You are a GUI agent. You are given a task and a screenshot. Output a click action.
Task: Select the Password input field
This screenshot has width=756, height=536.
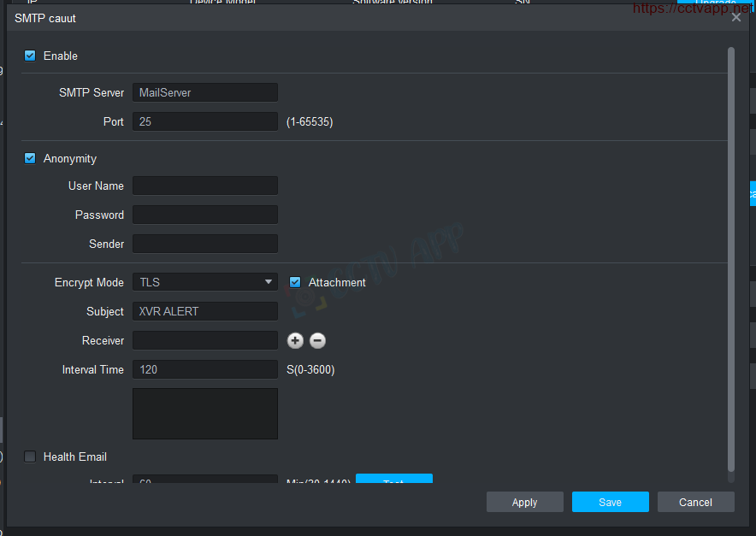click(204, 215)
